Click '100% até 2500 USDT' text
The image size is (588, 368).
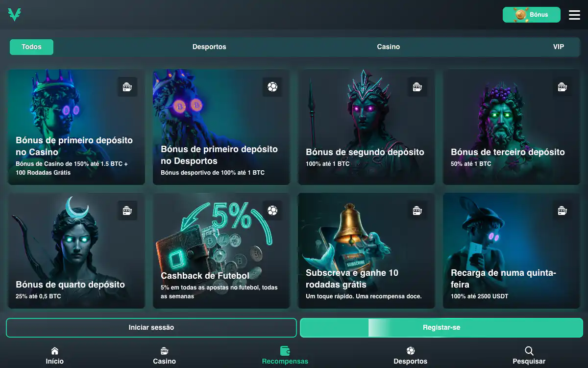click(479, 296)
